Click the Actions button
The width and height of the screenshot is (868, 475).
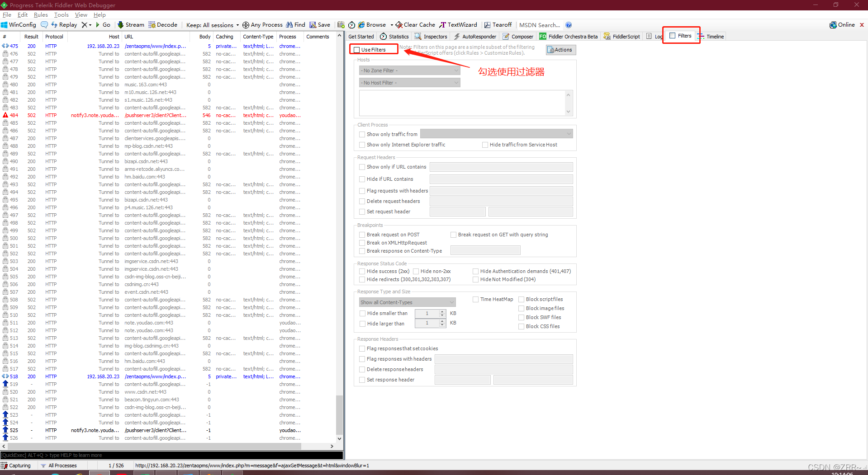pos(561,50)
